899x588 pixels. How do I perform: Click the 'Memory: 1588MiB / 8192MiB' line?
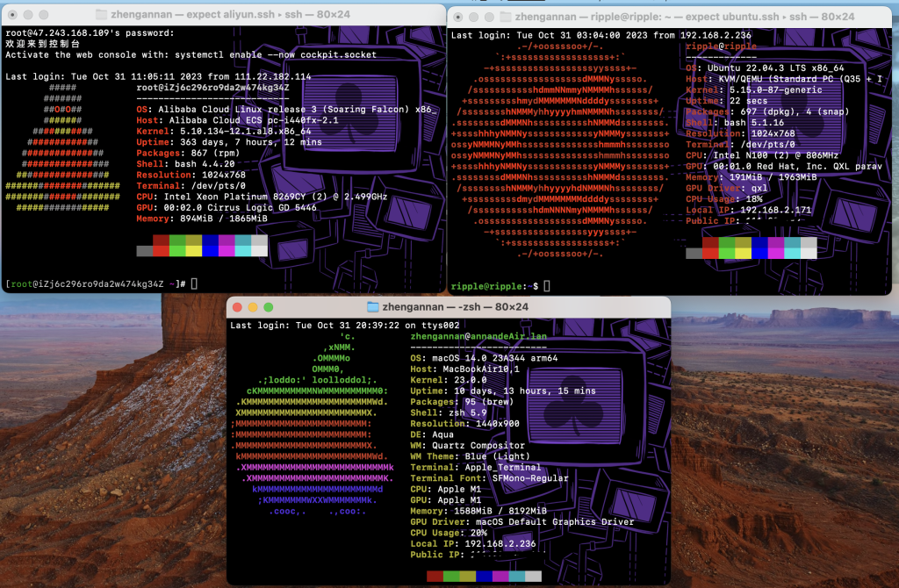coord(478,511)
